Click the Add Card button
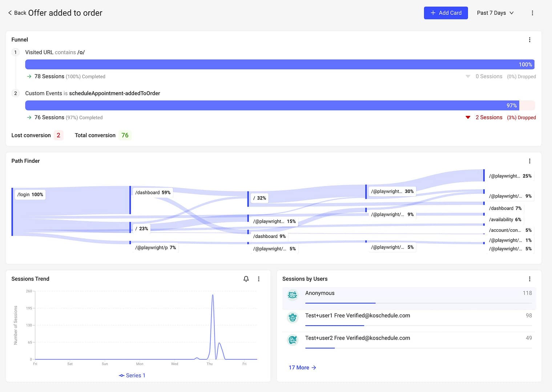The width and height of the screenshot is (552, 392). [446, 13]
